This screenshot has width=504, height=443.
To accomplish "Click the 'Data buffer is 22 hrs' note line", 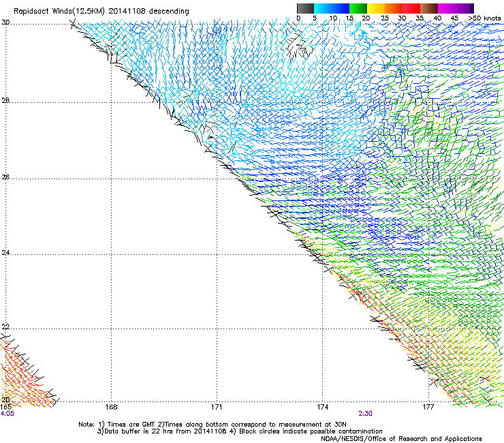I will [x=240, y=431].
